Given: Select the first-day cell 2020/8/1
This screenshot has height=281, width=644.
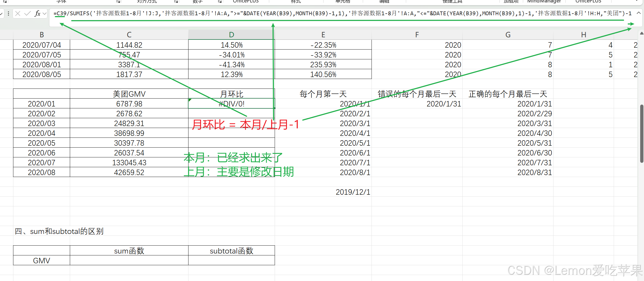Looking at the screenshot, I should (323, 172).
